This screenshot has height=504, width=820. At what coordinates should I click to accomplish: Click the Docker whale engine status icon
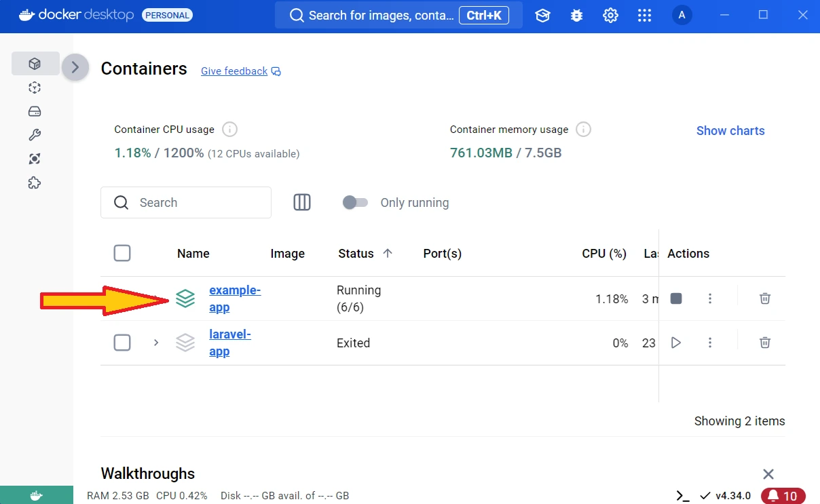[37, 496]
